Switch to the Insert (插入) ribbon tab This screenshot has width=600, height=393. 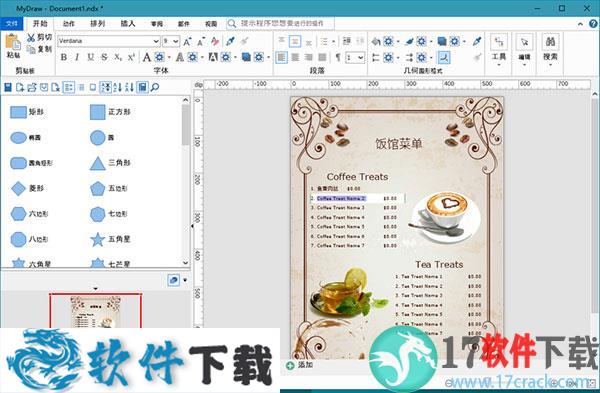[128, 23]
